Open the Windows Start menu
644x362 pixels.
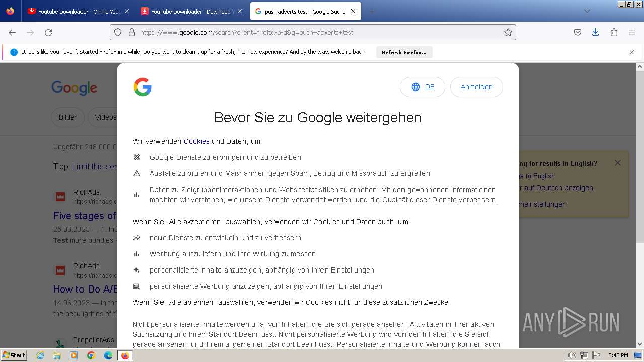click(14, 355)
